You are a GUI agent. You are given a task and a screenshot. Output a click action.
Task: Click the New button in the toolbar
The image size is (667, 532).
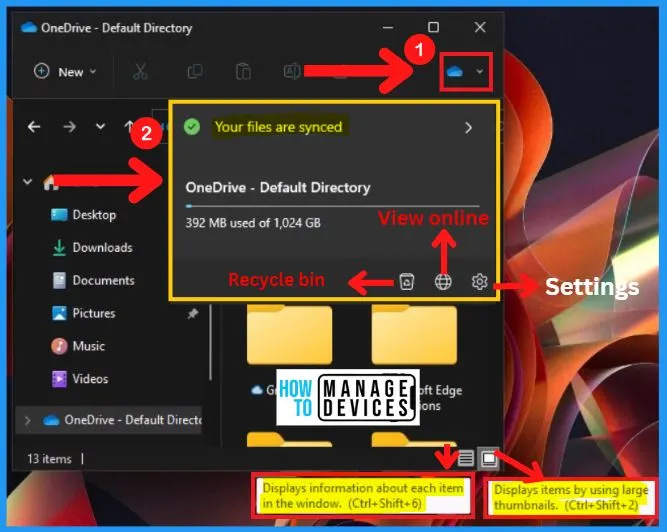click(65, 72)
